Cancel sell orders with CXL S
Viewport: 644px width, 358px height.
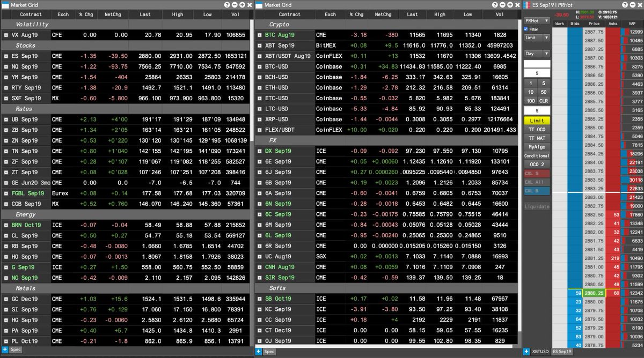537,173
